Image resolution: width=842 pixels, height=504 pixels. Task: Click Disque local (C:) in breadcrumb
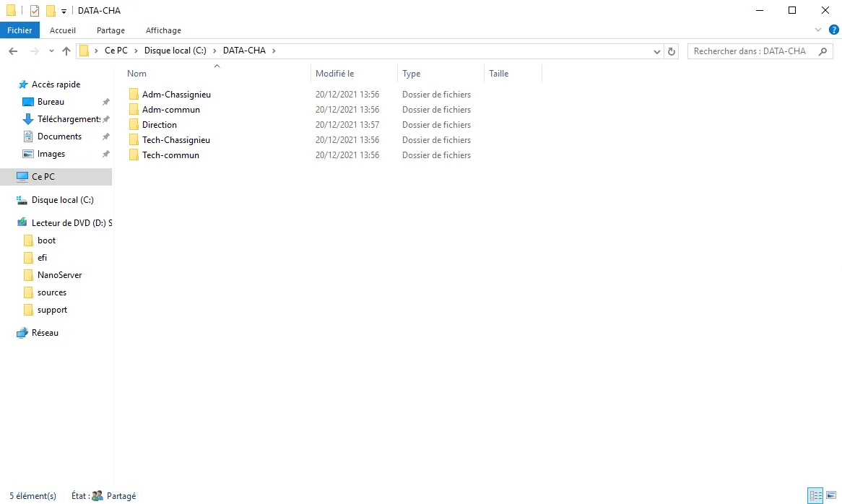[175, 51]
